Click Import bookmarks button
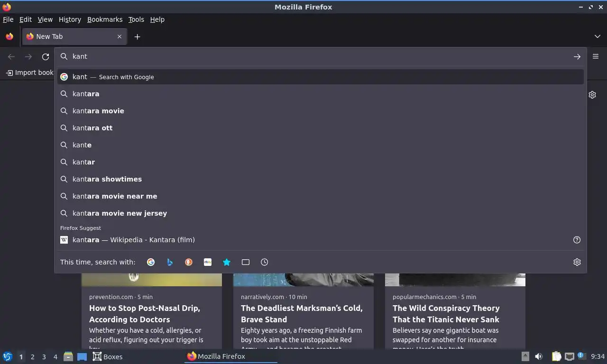 (x=30, y=73)
